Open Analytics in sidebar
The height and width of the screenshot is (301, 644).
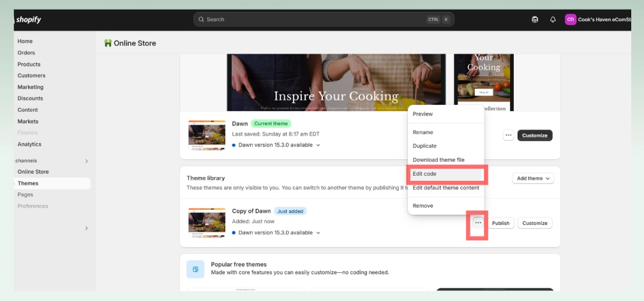coord(29,144)
